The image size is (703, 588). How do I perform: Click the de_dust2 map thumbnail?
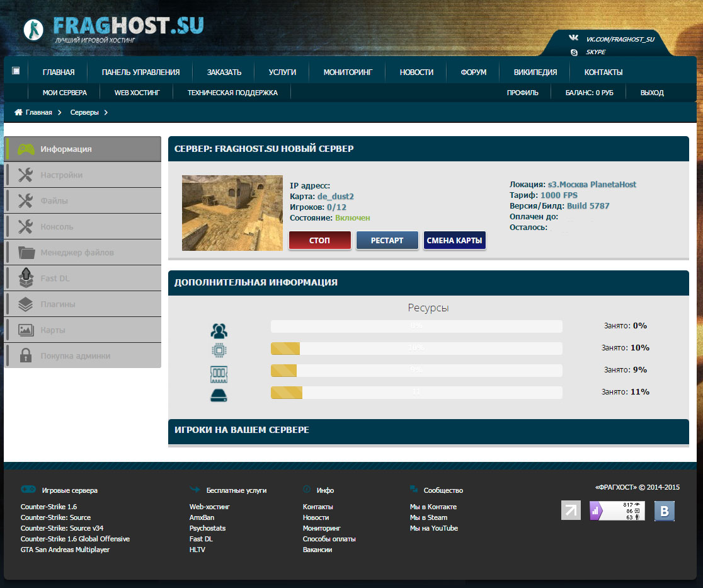pyautogui.click(x=232, y=213)
